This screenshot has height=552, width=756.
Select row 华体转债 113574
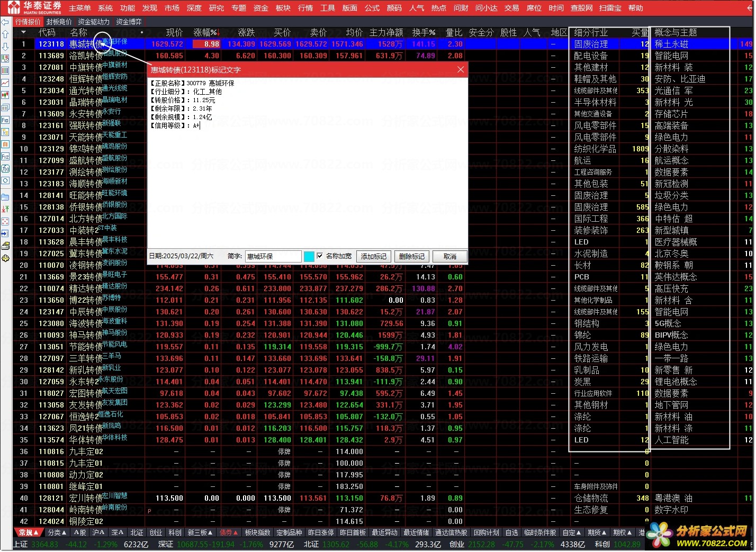[383, 440]
